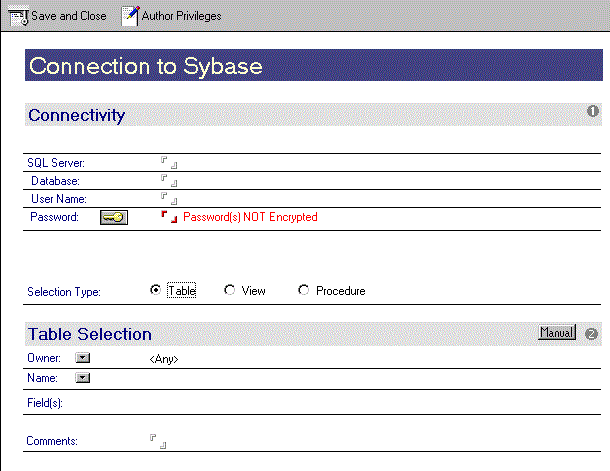
Task: Open the Owner dropdown arrow
Action: click(x=82, y=358)
